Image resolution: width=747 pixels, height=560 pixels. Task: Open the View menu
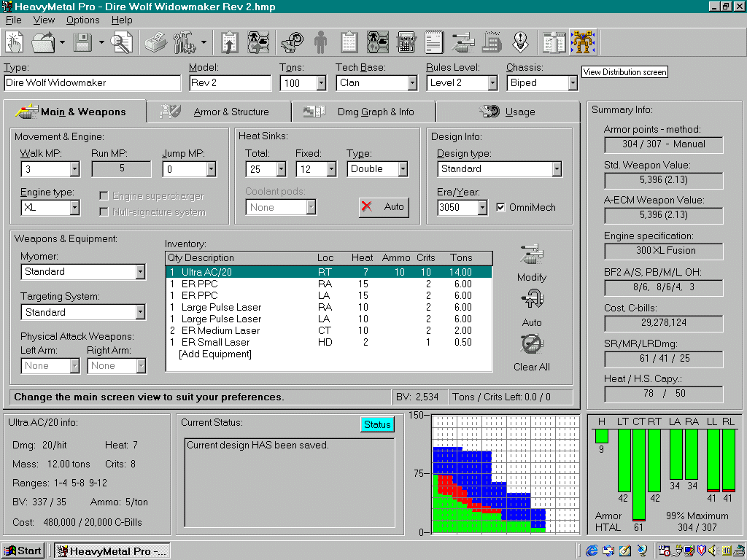click(44, 20)
